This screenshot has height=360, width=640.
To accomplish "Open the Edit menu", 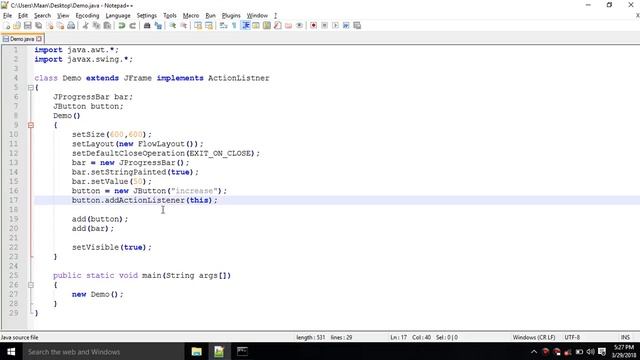I will (23, 16).
